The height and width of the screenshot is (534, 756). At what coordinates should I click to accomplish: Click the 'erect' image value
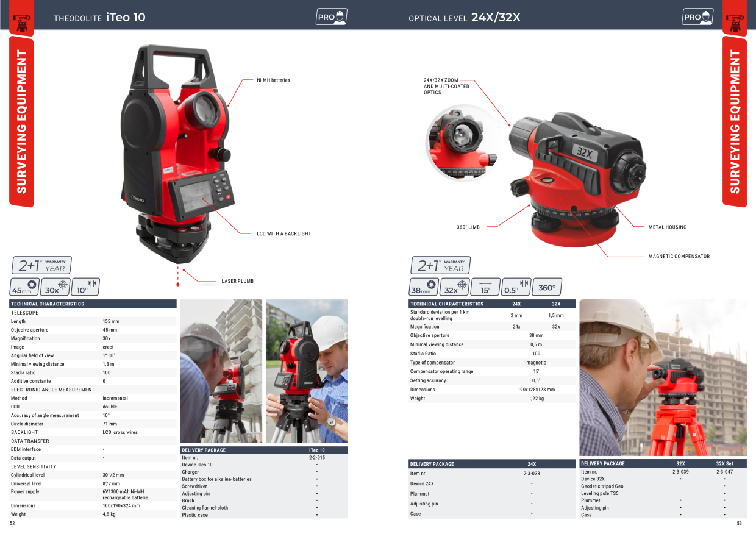108,347
